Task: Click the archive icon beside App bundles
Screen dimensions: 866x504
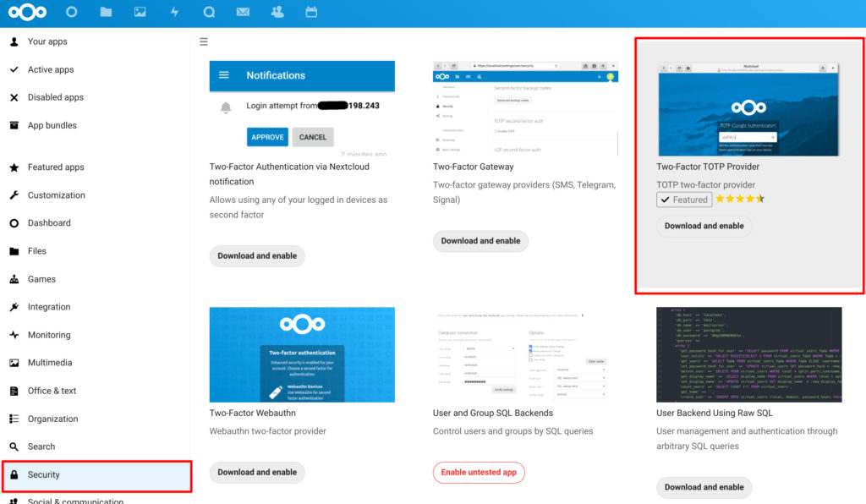Action: (x=14, y=125)
